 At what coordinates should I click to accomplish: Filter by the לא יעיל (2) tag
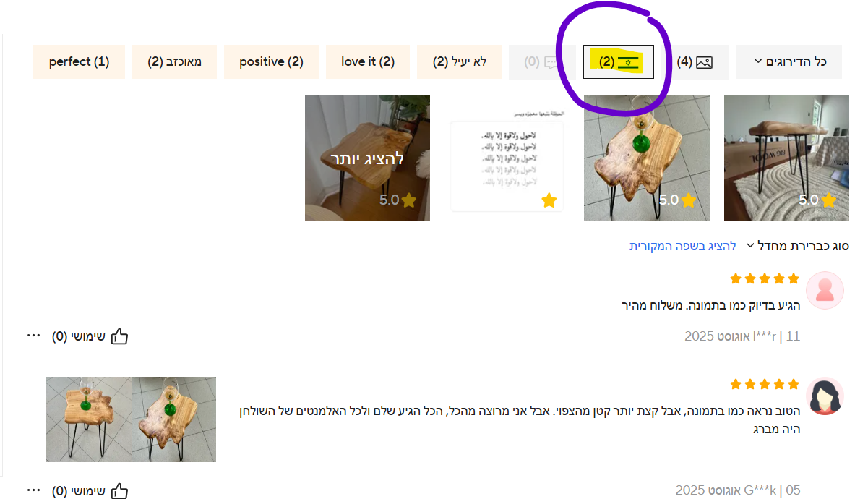(x=460, y=62)
